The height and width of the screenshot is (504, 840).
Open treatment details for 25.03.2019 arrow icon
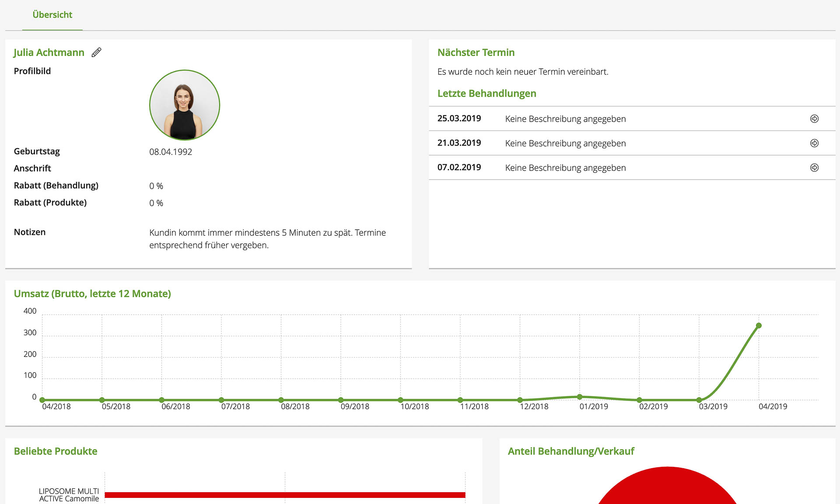coord(814,119)
